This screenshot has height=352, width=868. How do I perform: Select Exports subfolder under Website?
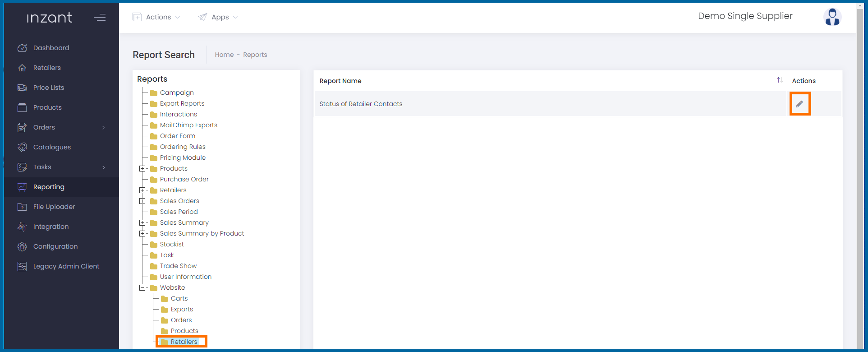point(182,309)
